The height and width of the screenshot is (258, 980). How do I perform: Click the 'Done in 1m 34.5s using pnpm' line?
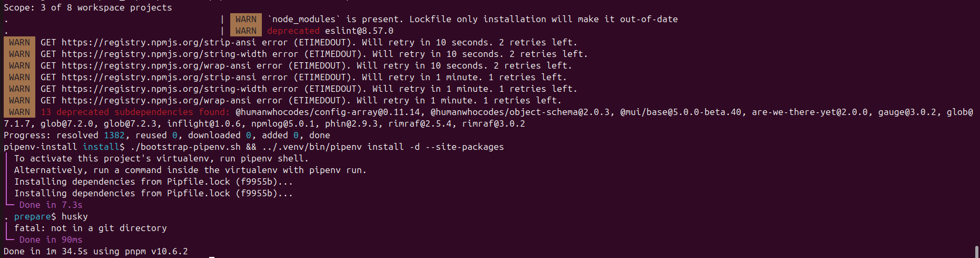(x=96, y=251)
